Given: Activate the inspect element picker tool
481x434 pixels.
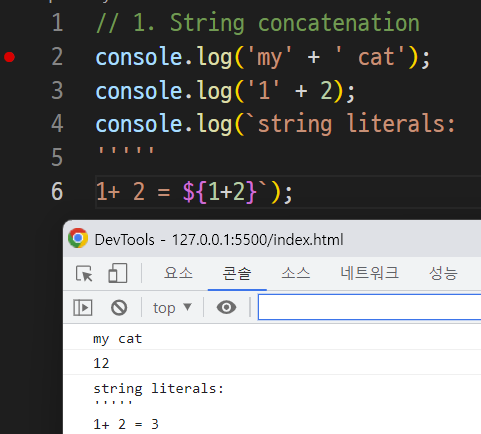Looking at the screenshot, I should (x=84, y=274).
